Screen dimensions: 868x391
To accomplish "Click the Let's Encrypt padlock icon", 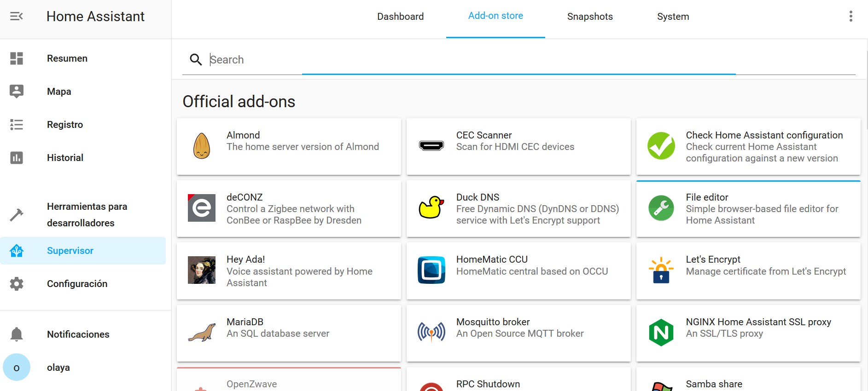I will [661, 270].
